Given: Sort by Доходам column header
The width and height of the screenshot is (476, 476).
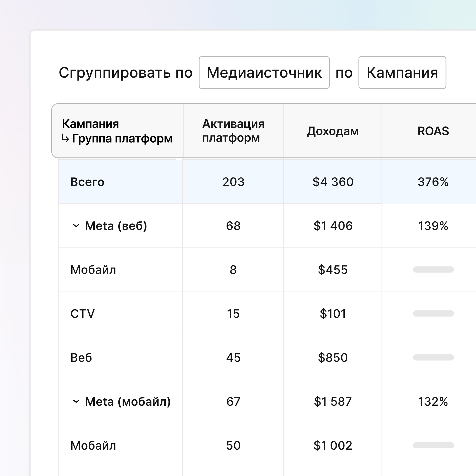Looking at the screenshot, I should point(333,131).
